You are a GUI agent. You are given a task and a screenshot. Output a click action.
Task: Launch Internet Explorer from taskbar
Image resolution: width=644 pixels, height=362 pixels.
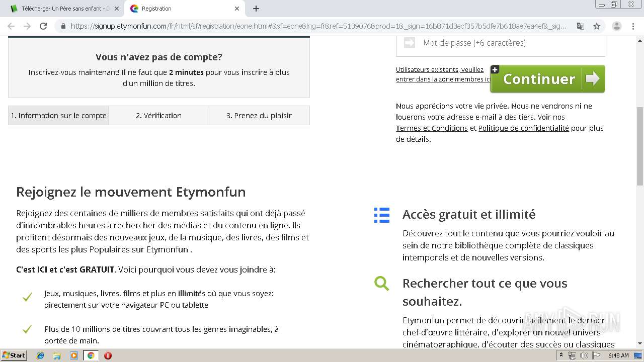pyautogui.click(x=40, y=355)
